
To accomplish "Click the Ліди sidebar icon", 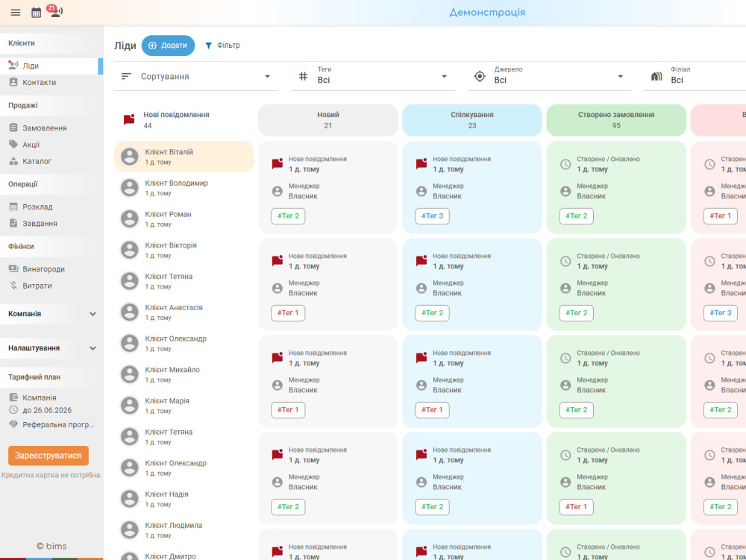I will (13, 65).
